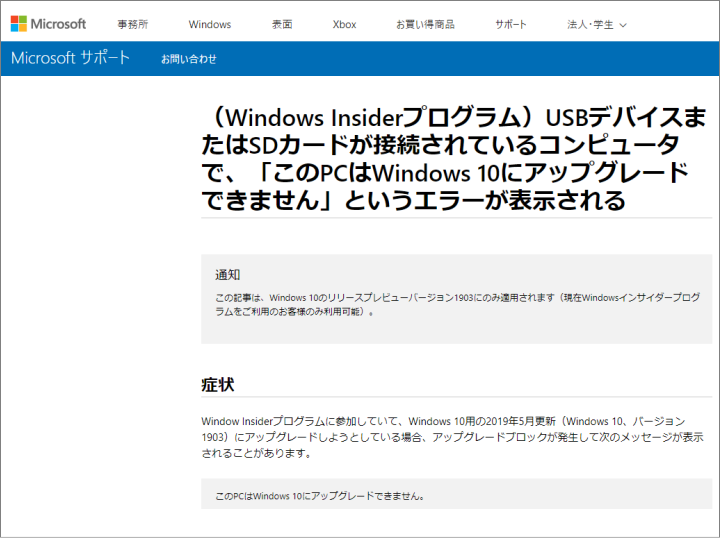Image resolution: width=720 pixels, height=538 pixels.
Task: Open the 事務所 menu item
Action: pyautogui.click(x=131, y=24)
